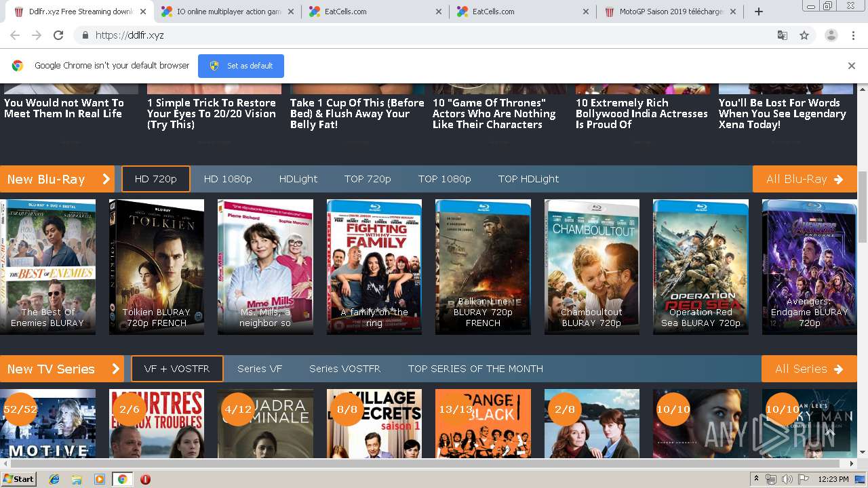Open the Motive series poster
This screenshot has height=488, width=868.
tap(47, 424)
